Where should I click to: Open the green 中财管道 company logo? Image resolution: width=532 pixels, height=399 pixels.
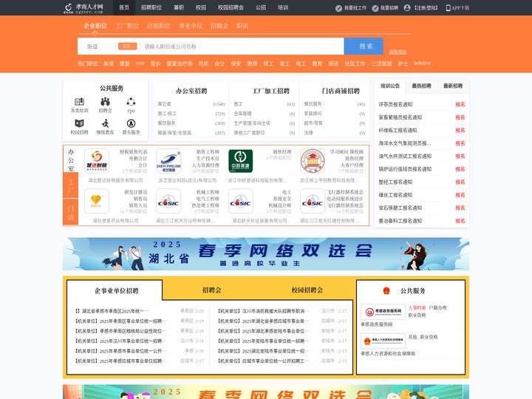point(241,161)
